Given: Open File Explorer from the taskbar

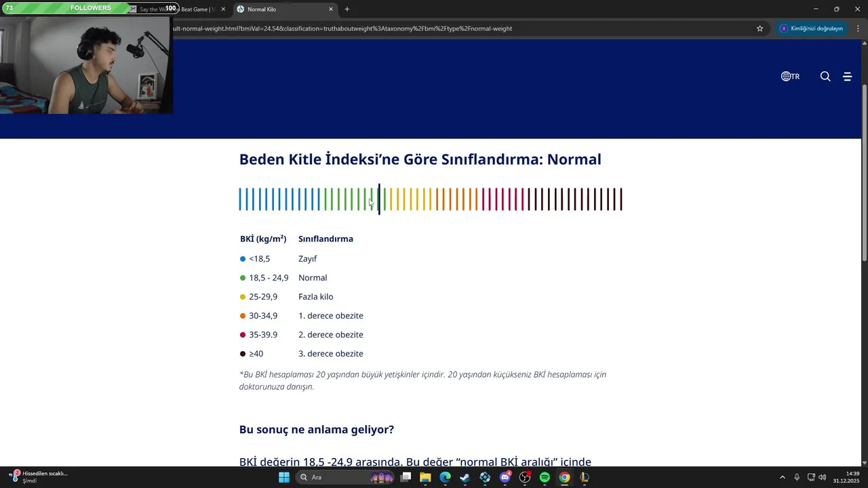Looking at the screenshot, I should pyautogui.click(x=425, y=477).
